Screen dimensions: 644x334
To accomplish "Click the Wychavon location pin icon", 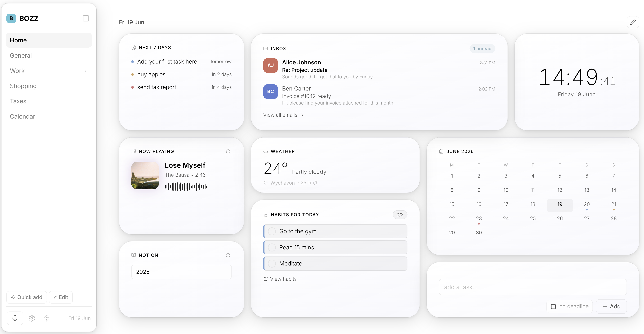I will point(266,183).
